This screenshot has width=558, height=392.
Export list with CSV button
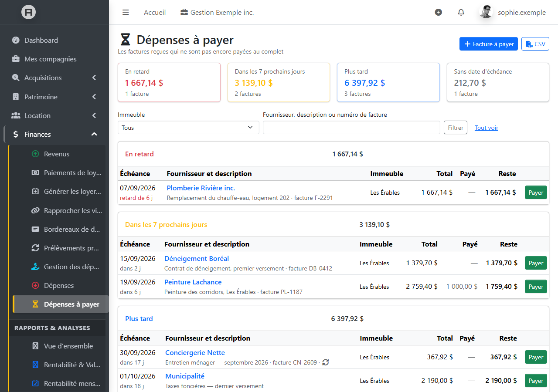(535, 44)
